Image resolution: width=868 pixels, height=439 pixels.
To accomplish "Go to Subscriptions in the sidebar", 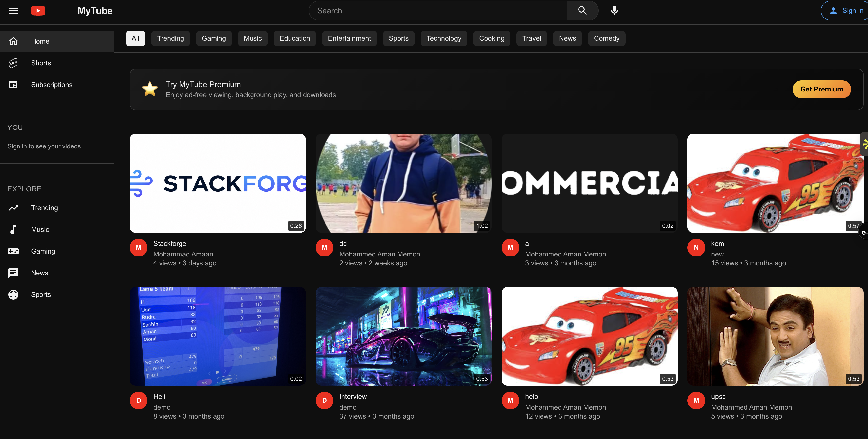I will pos(57,85).
